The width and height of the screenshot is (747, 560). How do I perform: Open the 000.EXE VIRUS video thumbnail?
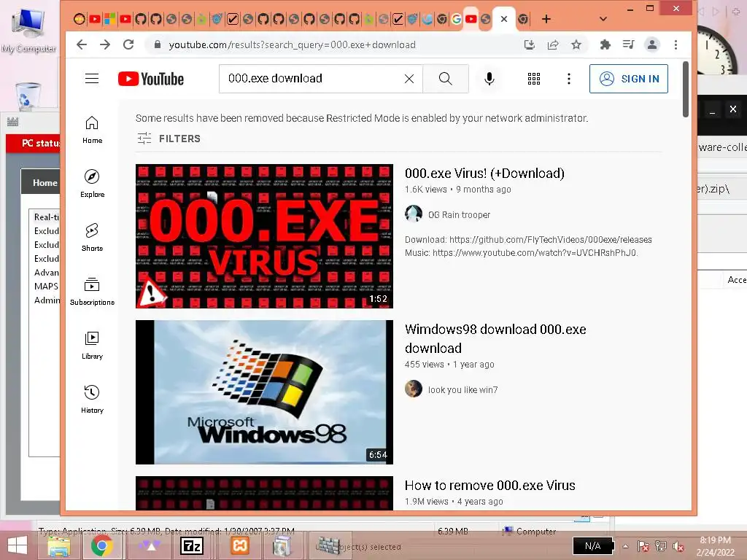point(264,236)
